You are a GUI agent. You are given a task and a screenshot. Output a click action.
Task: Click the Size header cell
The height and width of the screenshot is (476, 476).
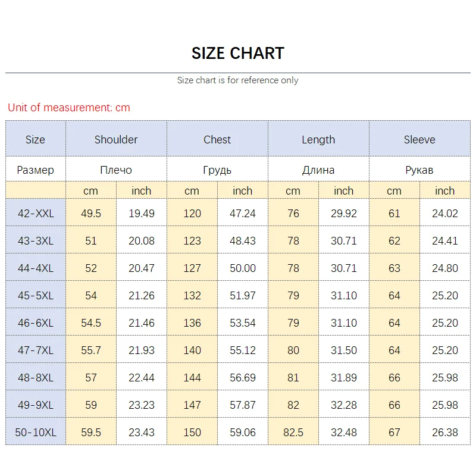click(35, 140)
